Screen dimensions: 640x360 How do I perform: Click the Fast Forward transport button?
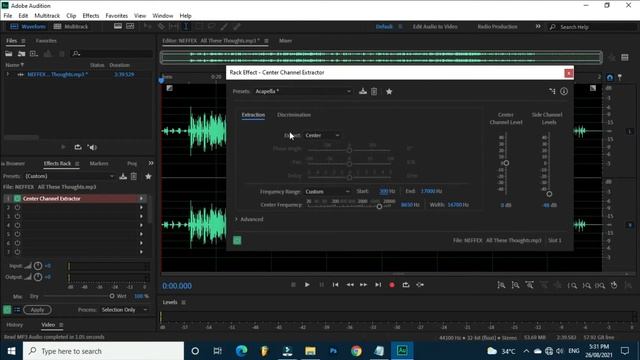point(363,285)
